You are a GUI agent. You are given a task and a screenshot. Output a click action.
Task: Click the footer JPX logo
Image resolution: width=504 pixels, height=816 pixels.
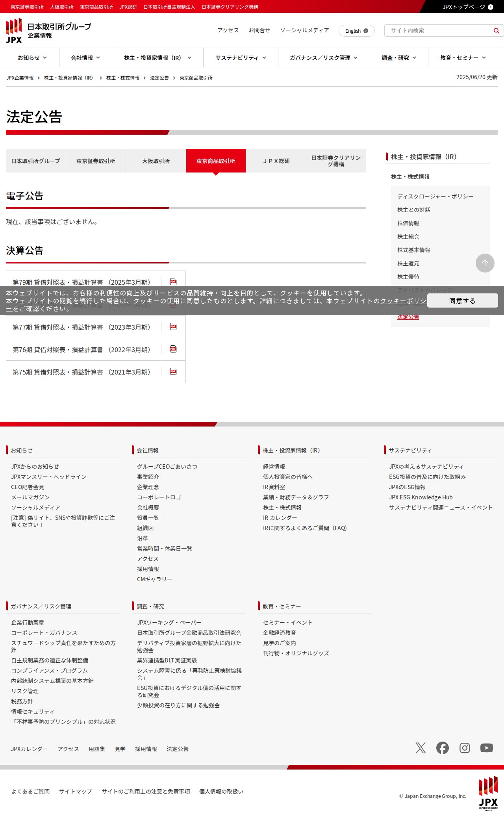[x=488, y=794]
